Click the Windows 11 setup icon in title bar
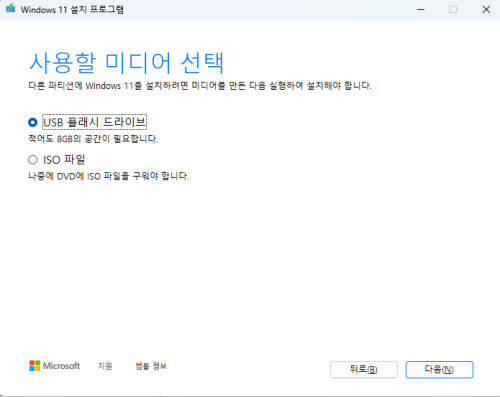This screenshot has height=397, width=500. pos(10,9)
